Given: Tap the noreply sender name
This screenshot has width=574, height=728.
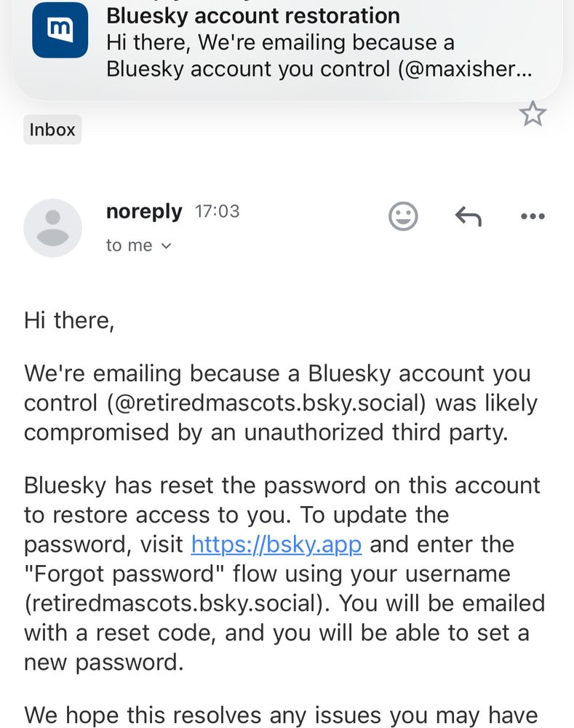Looking at the screenshot, I should tap(144, 212).
